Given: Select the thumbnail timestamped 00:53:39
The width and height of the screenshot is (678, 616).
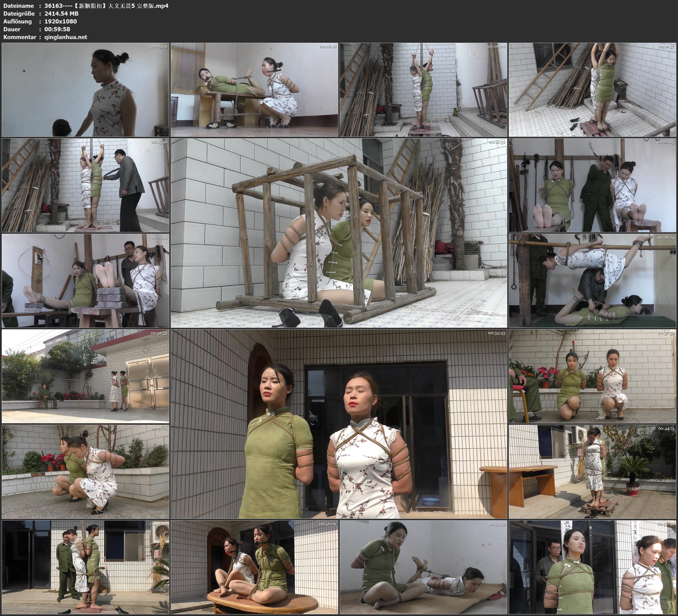Looking at the screenshot, I should coord(423,567).
